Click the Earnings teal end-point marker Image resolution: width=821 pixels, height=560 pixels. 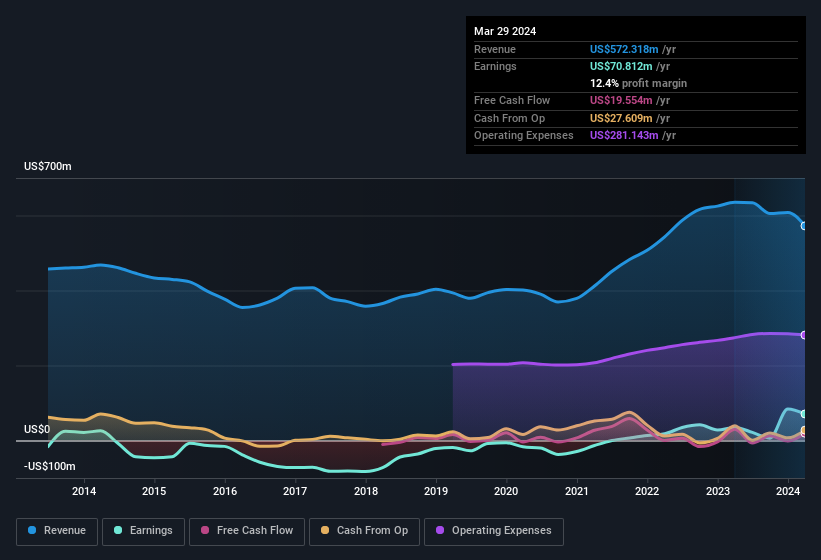pos(804,414)
